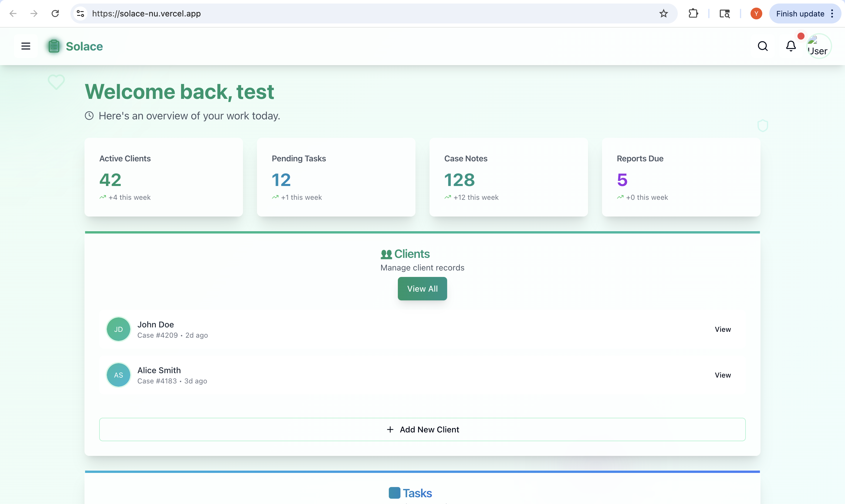845x504 pixels.
Task: Open browser extensions puzzle icon
Action: (693, 13)
